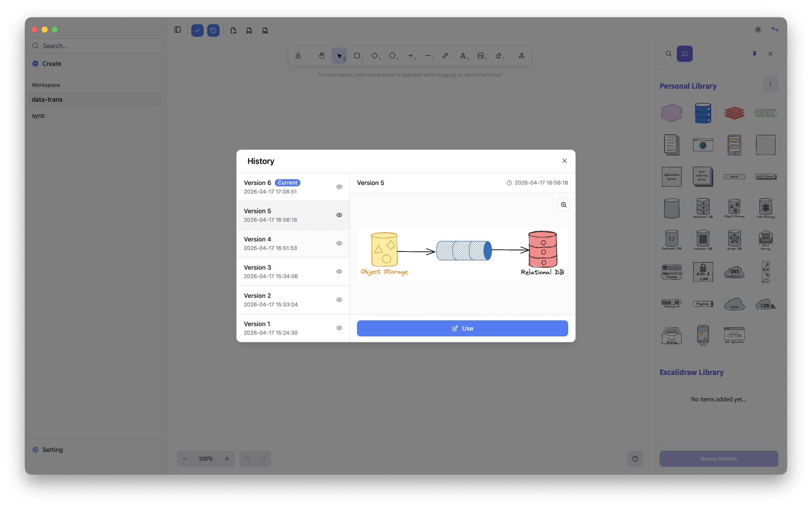Screen dimensions: 812x508
Task: Focus the Search input field
Action: 95,46
